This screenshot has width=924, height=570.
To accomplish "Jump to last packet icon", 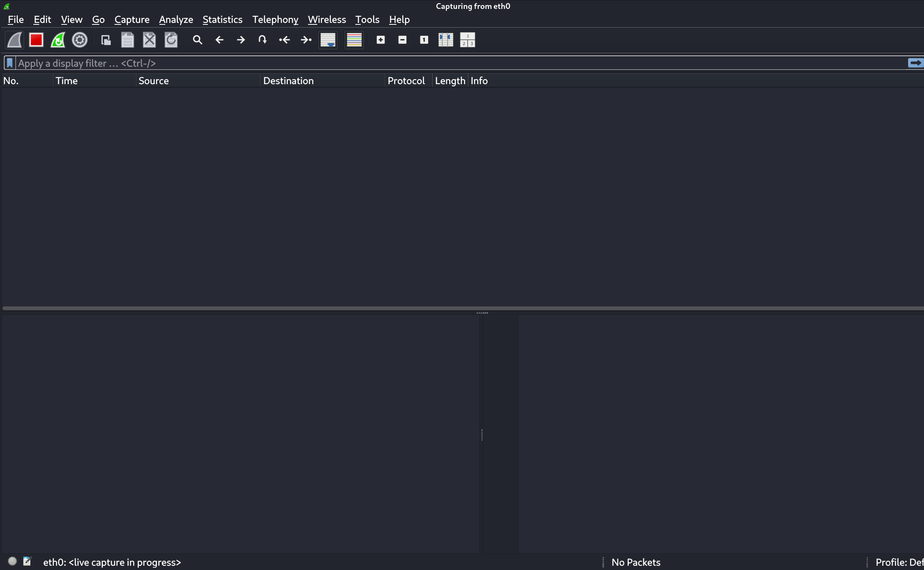I will click(306, 40).
